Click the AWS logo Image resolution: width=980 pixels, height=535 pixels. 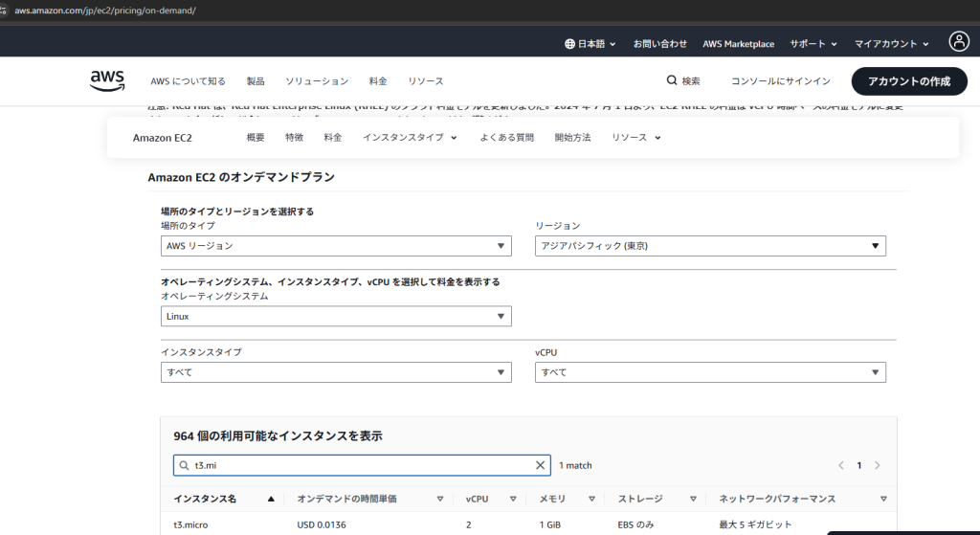(107, 81)
